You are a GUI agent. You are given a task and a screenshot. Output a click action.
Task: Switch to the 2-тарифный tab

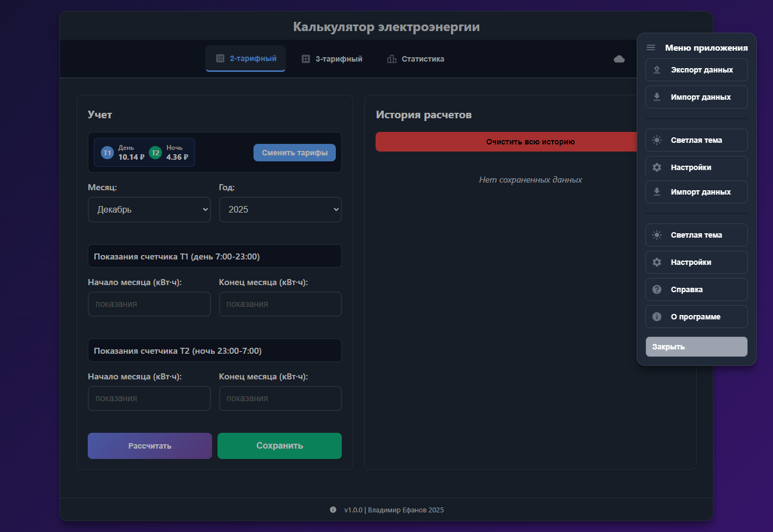coord(246,58)
